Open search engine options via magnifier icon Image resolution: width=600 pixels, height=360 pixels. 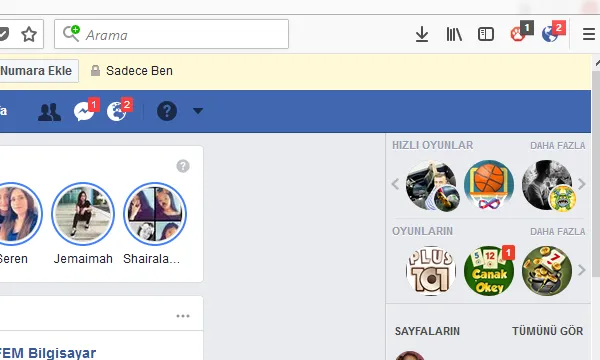point(71,34)
